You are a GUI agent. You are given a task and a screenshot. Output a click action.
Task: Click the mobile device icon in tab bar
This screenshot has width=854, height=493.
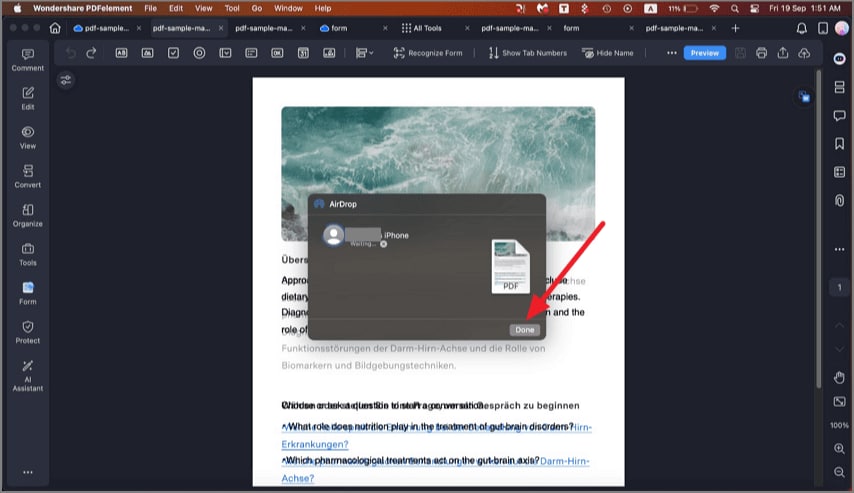823,28
